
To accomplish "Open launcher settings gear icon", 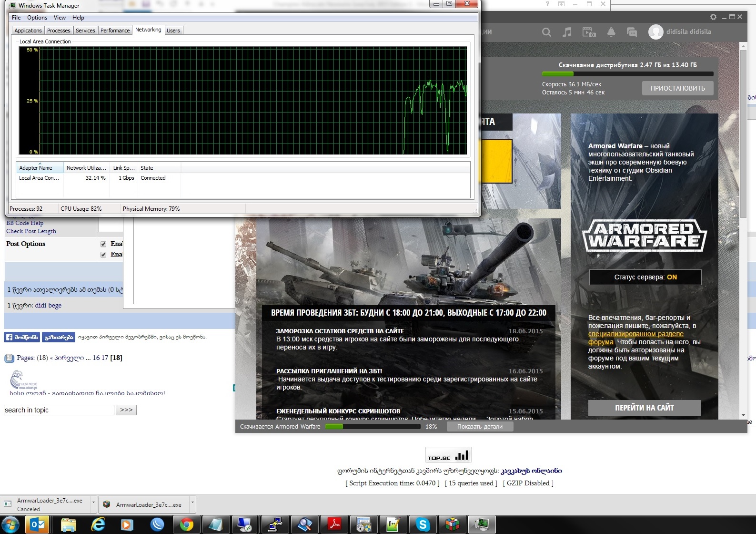I will (713, 17).
